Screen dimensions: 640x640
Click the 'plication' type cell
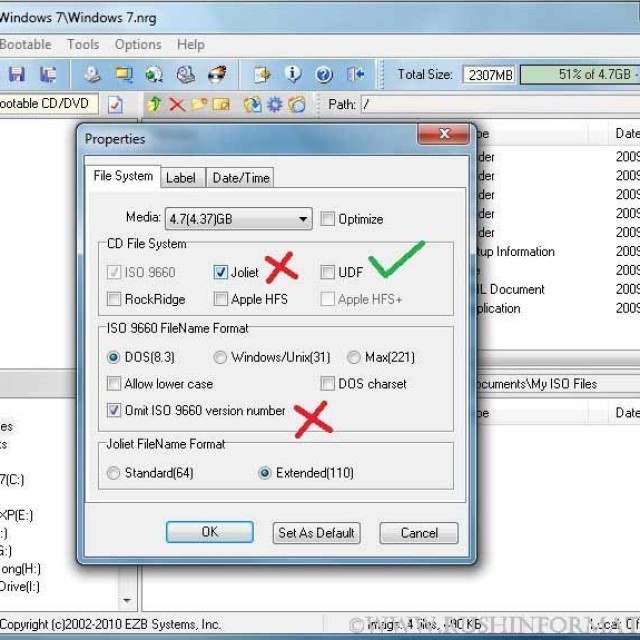coord(498,308)
